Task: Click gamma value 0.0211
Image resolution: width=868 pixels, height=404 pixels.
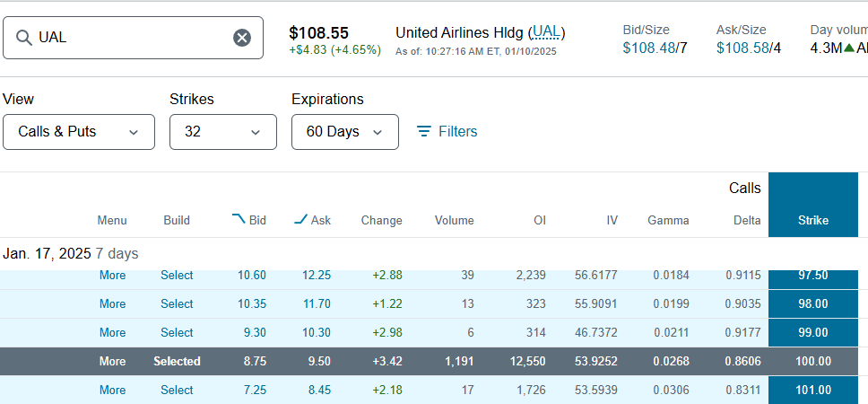Action: (x=671, y=332)
